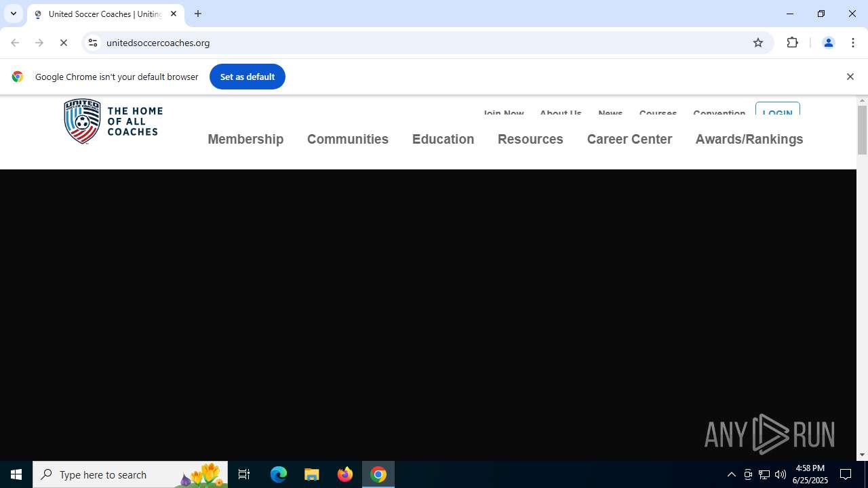Show hidden system tray icons

pos(731,474)
